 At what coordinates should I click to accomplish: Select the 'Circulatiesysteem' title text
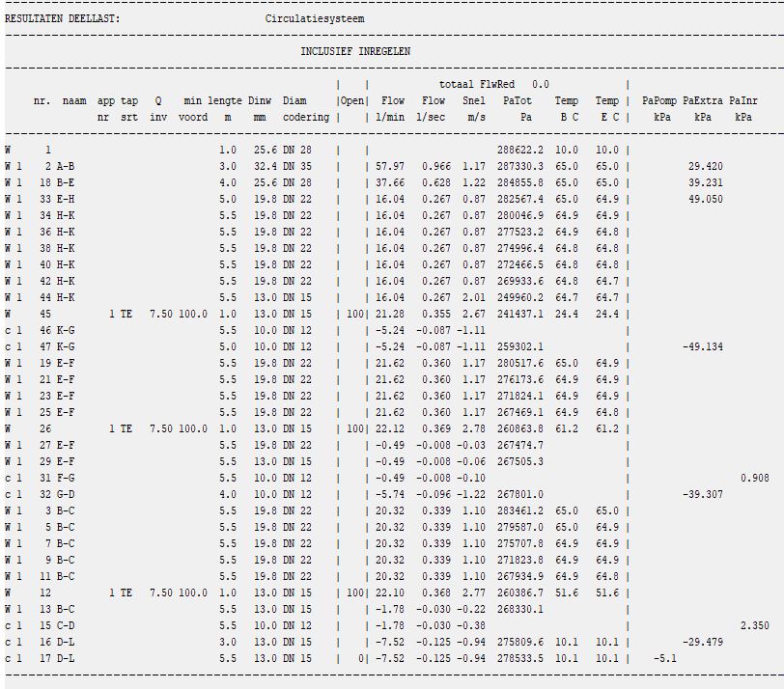[315, 19]
